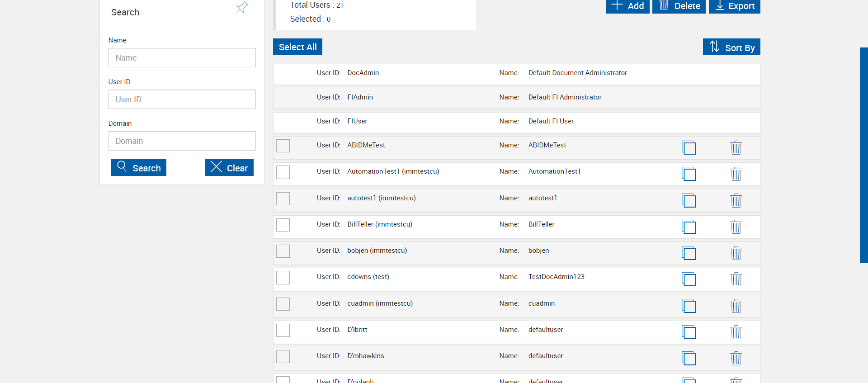The height and width of the screenshot is (383, 868).
Task: Copy the AutomationTest1 user
Action: [x=689, y=174]
